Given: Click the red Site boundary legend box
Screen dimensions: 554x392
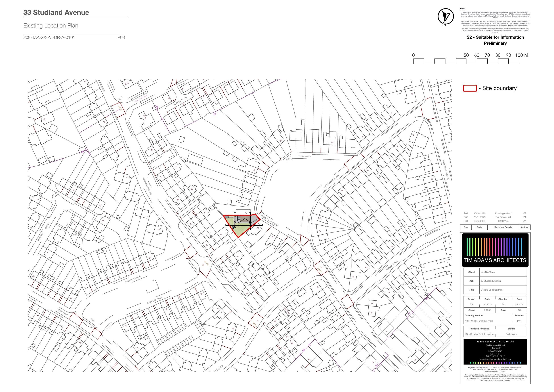Looking at the screenshot, I should click(470, 88).
